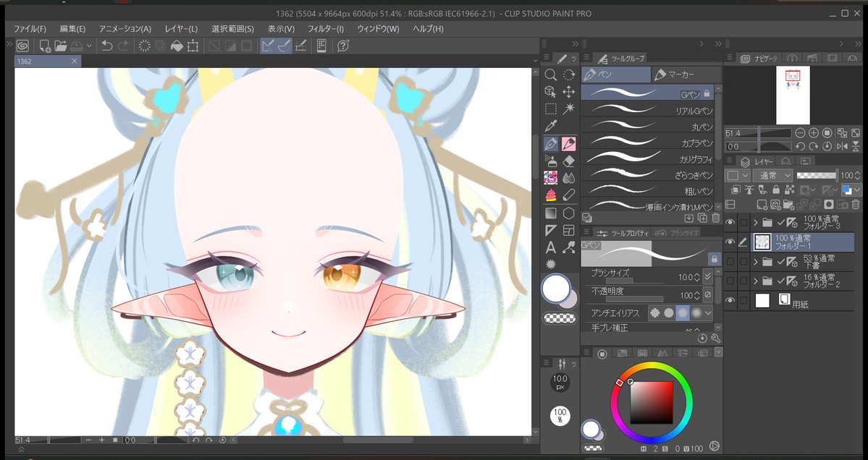Rotate canvas left in Navigator

coord(800,147)
